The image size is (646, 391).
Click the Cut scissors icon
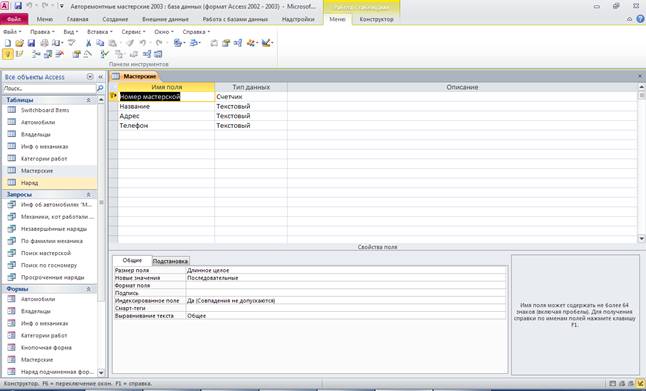click(x=88, y=43)
